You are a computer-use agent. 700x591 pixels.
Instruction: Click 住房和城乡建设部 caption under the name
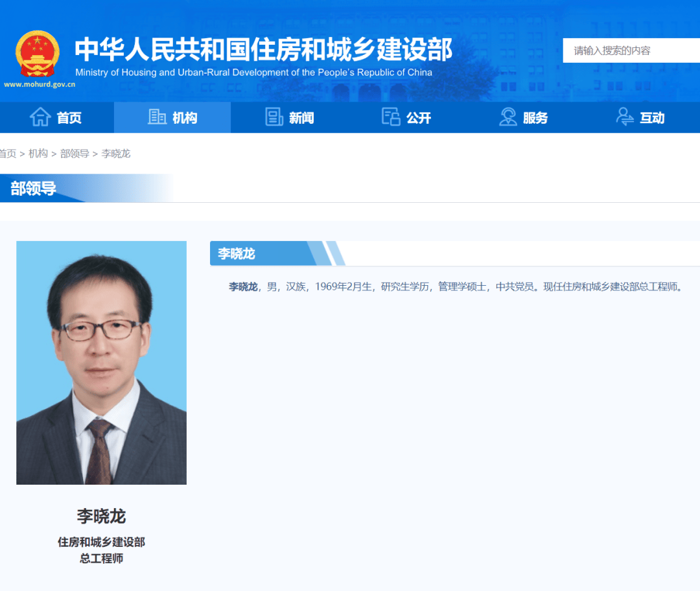[101, 542]
